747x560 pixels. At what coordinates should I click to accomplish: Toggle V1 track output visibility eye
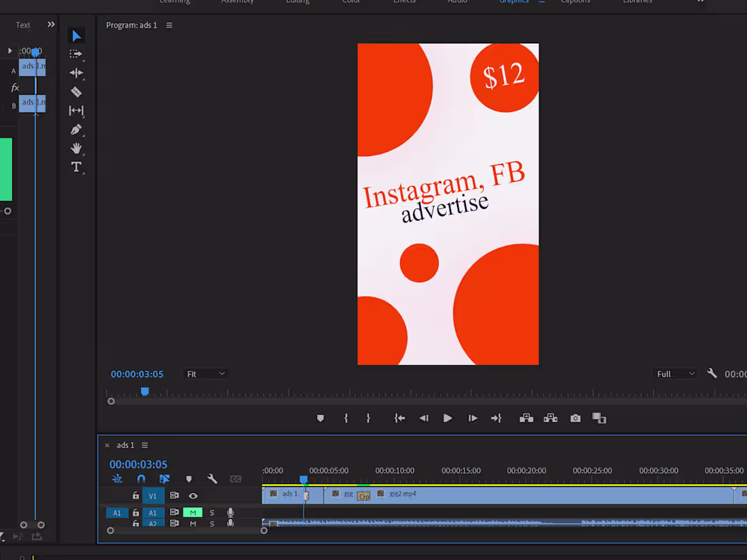point(193,496)
